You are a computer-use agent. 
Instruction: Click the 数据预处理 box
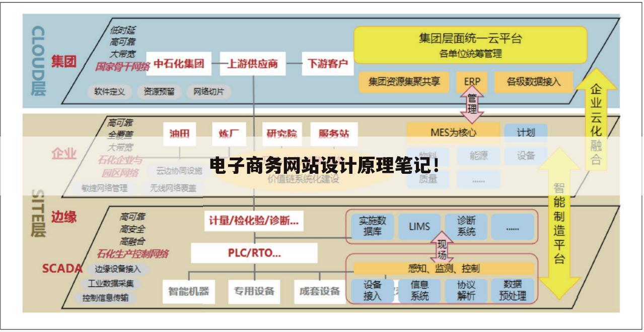pos(513,291)
